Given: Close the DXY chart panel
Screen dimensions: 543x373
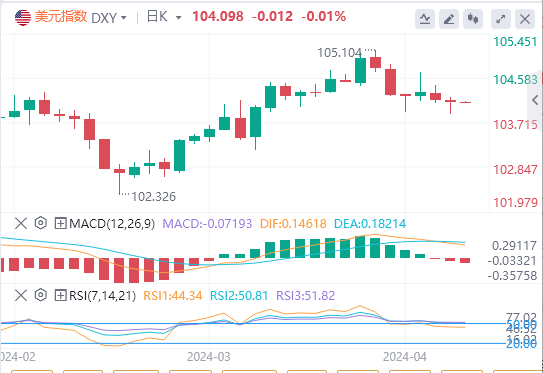Looking at the screenshot, I should coord(525,19).
